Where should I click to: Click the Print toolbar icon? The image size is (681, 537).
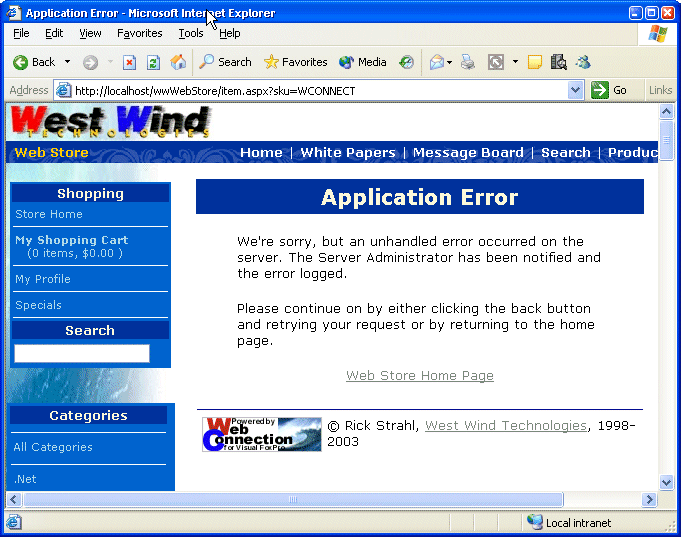pos(468,62)
